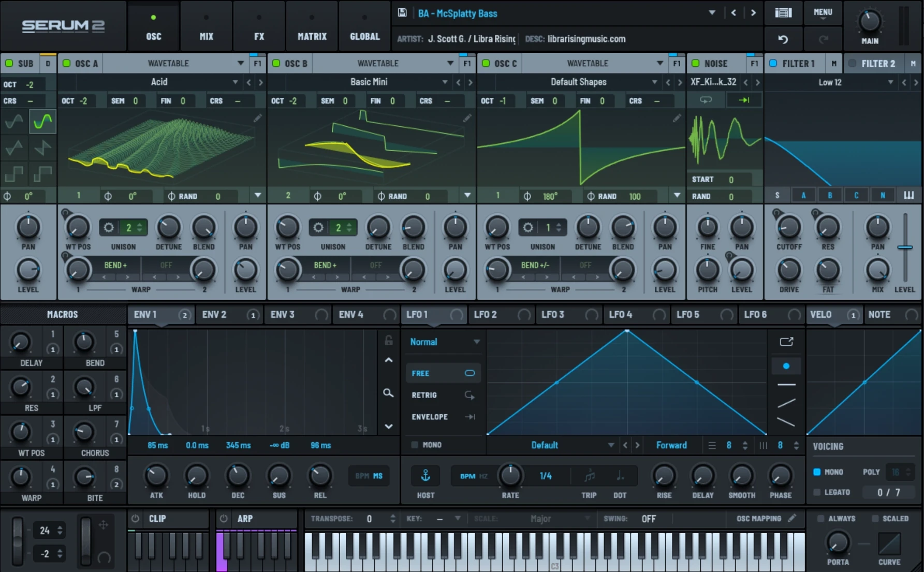Viewport: 924px width, 572px height.
Task: Select the one-shot playback icon in the NOISE section
Action: pos(744,99)
